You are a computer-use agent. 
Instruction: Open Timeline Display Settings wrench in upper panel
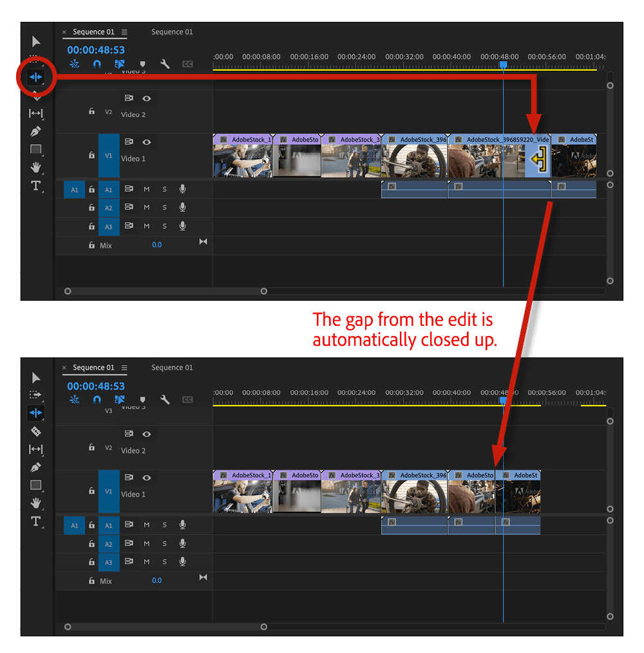coord(165,64)
